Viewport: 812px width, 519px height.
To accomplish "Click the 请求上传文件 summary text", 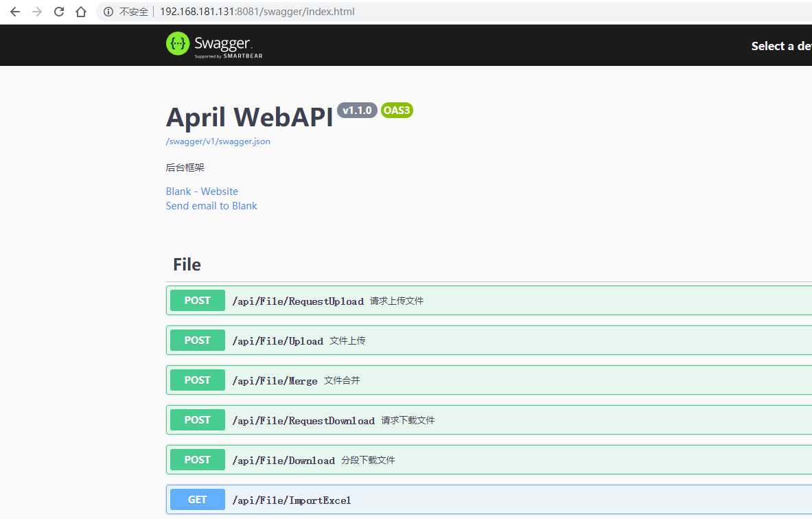I will 397,301.
